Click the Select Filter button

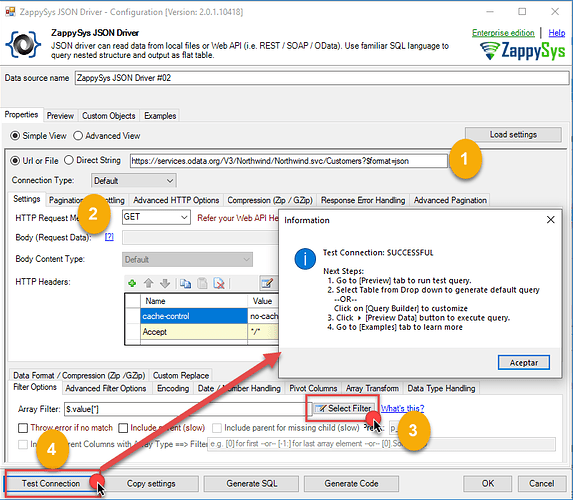click(x=344, y=408)
